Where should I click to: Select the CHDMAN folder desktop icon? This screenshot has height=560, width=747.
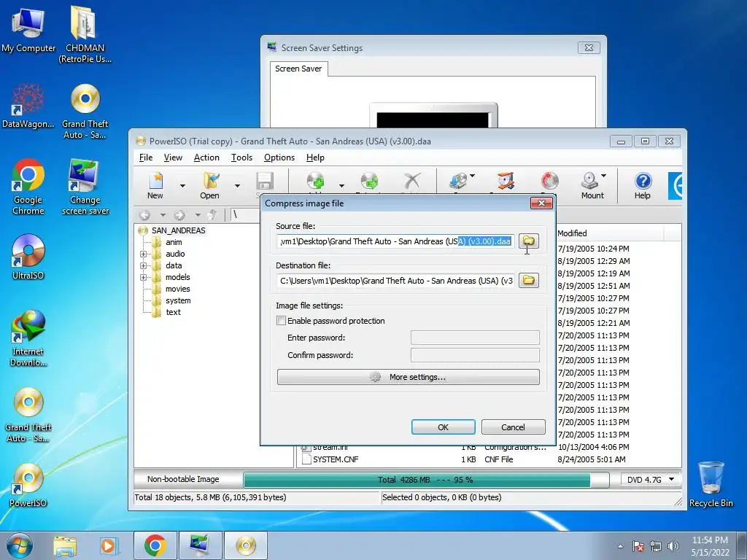point(85,34)
